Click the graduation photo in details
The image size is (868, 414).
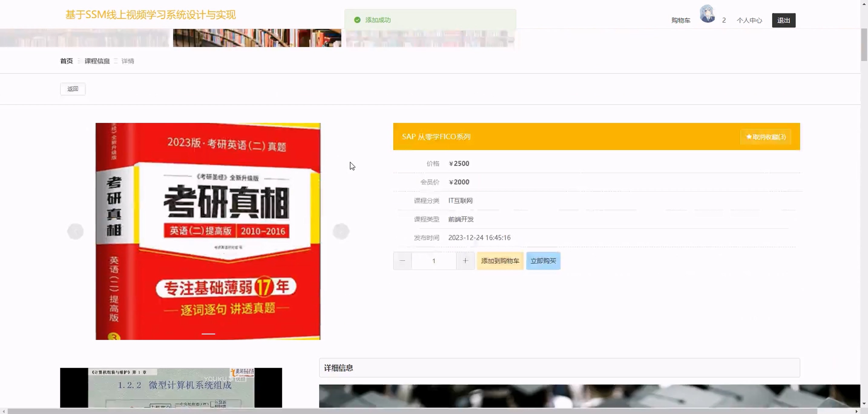(x=590, y=396)
